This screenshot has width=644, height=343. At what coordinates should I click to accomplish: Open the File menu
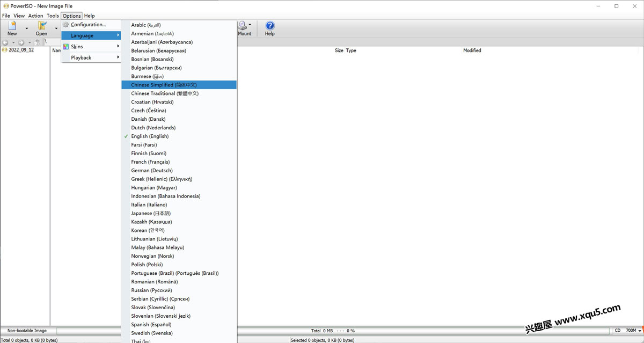coord(6,16)
